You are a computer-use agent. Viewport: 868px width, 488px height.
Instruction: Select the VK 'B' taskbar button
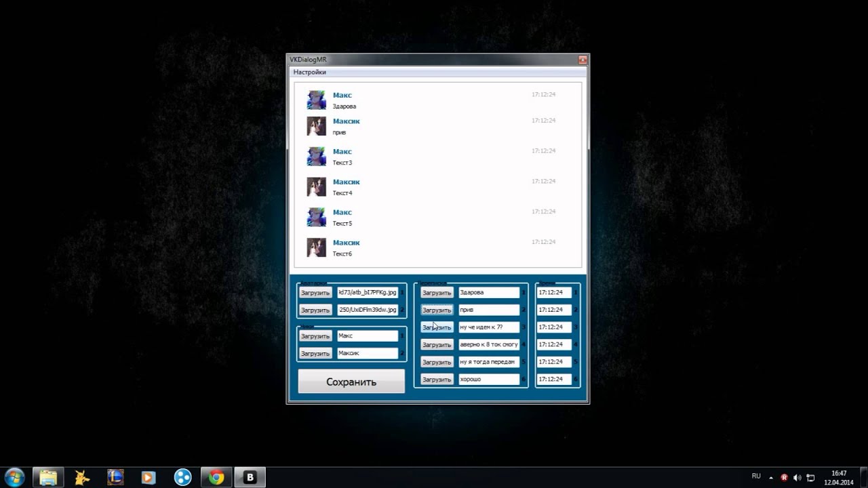pyautogui.click(x=250, y=478)
